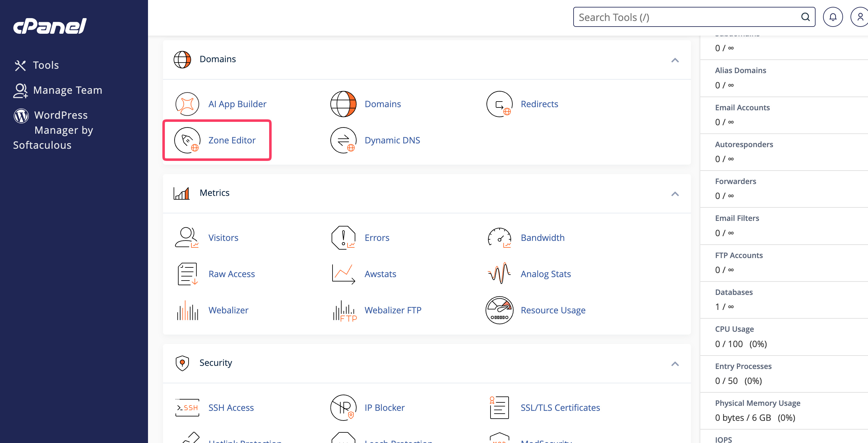Open the SSL/TLS Certificates link
The width and height of the screenshot is (868, 443).
[x=560, y=408]
